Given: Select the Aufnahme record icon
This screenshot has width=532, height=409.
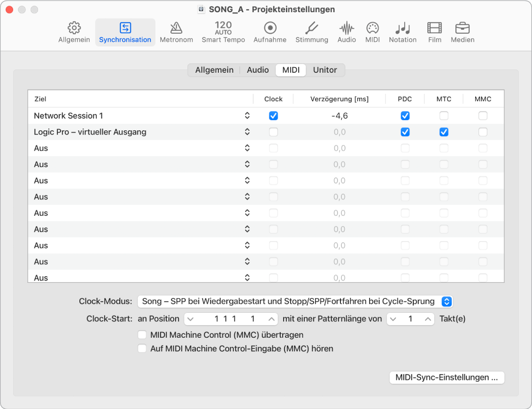Looking at the screenshot, I should tap(270, 32).
